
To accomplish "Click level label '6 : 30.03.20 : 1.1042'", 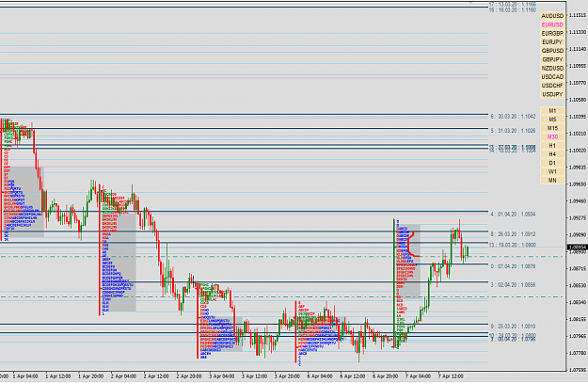I will [513, 117].
